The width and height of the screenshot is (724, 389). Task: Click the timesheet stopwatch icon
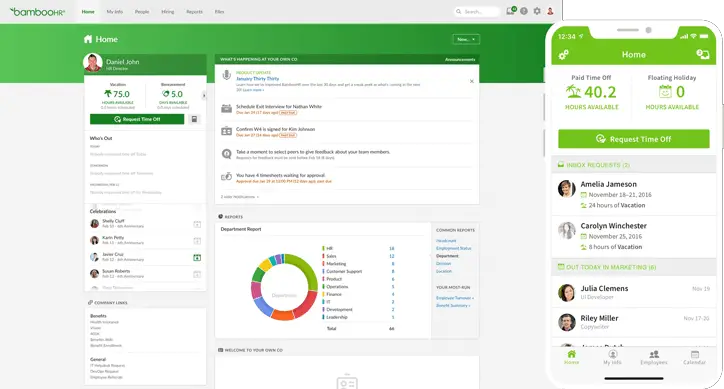[226, 176]
